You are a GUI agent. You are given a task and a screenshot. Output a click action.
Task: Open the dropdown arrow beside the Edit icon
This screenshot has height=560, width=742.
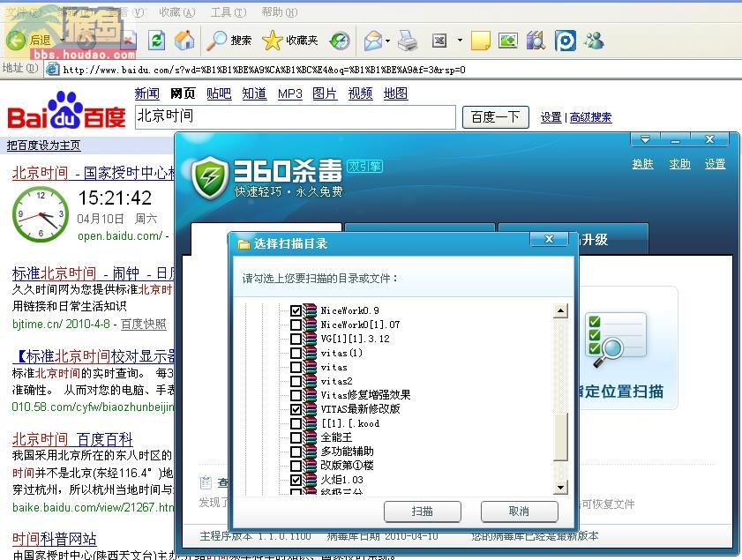pos(460,41)
